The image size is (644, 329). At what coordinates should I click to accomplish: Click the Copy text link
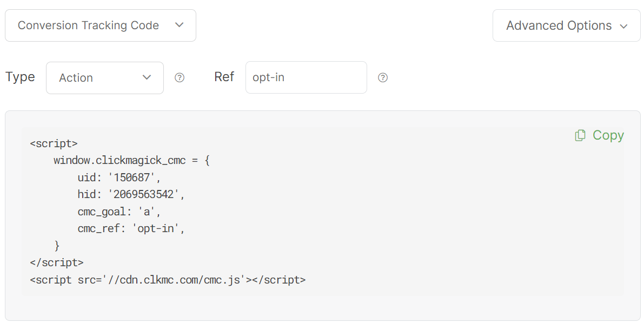608,135
